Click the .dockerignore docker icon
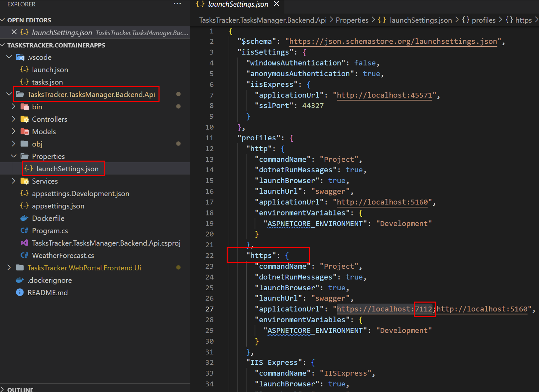This screenshot has width=539, height=392. (x=20, y=280)
